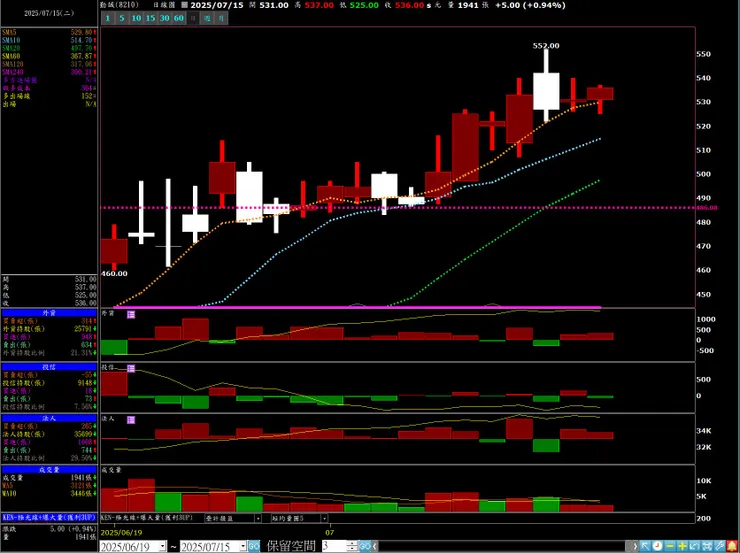Screen dimensions: 740x553
Task: Click GO button after reserved space field
Action: tap(365, 546)
